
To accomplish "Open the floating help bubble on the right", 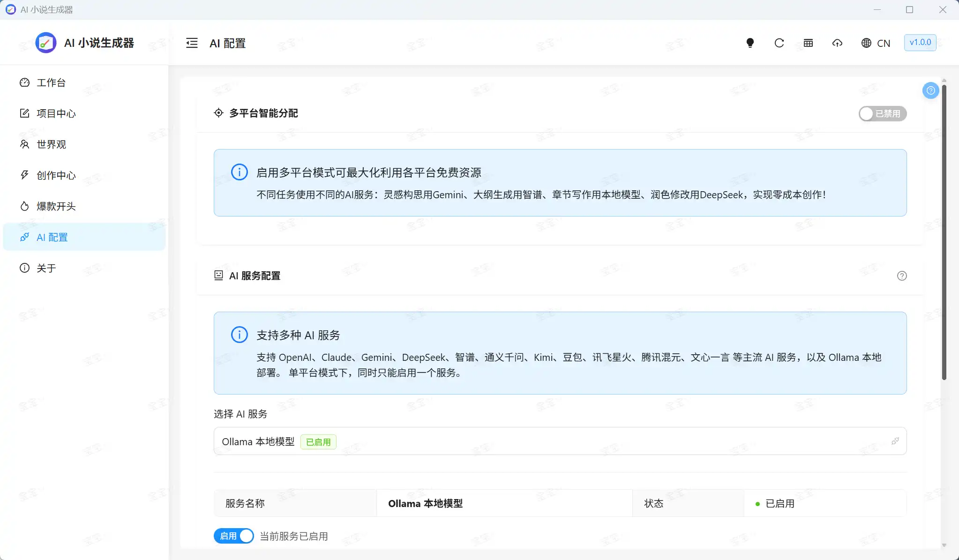I will click(931, 90).
